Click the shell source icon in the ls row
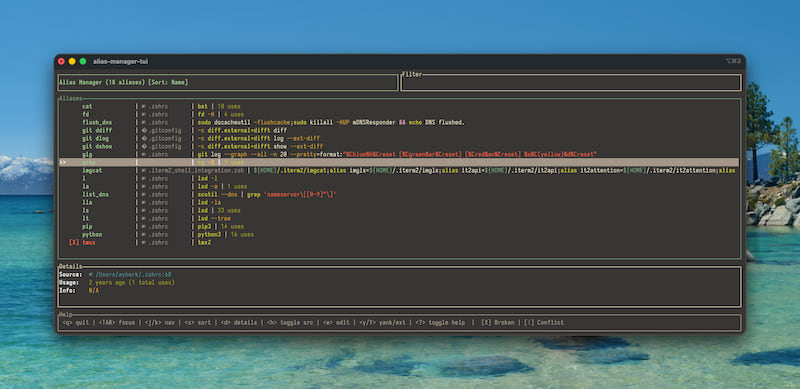 tap(144, 210)
